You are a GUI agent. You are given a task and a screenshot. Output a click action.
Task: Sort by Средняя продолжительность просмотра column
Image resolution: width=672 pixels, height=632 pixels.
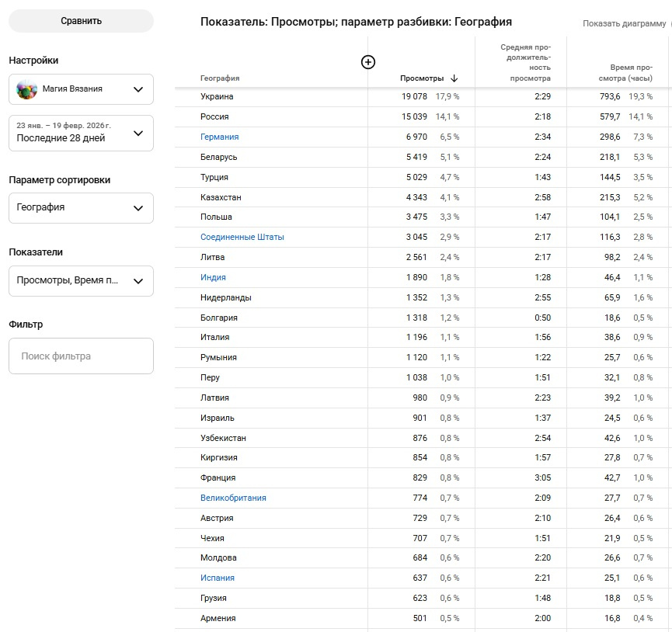click(x=525, y=63)
